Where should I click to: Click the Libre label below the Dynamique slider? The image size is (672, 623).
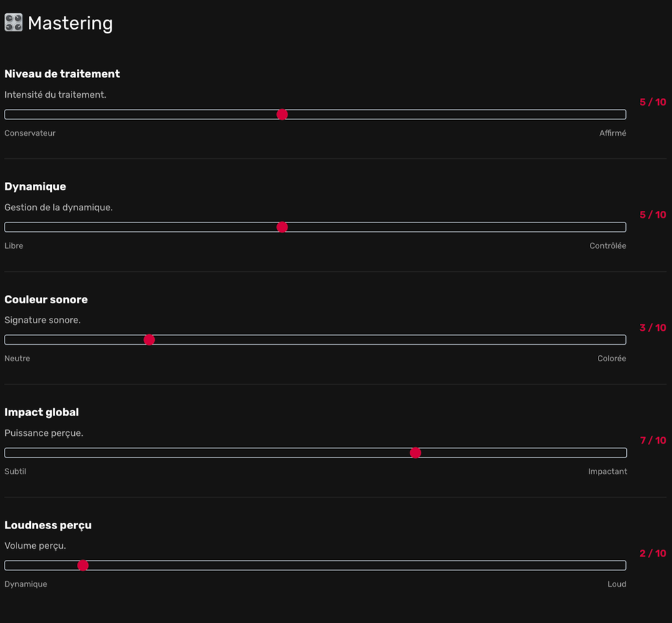coord(14,246)
